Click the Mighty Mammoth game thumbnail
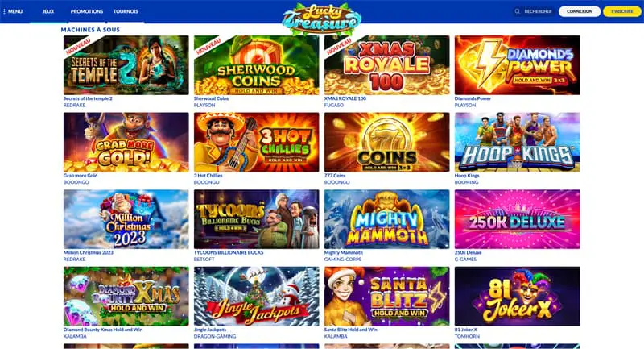This screenshot has height=349, width=644. click(x=387, y=219)
